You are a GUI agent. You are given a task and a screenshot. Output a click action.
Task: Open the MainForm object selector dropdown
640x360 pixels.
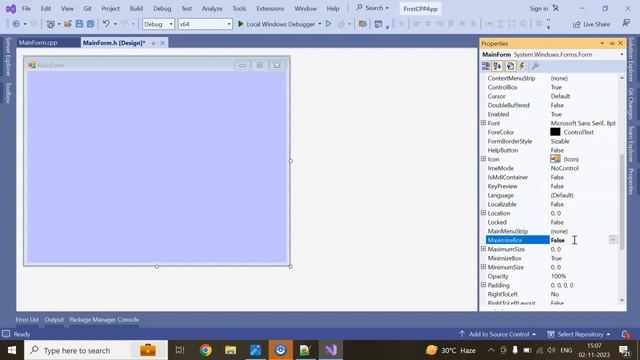pyautogui.click(x=622, y=55)
